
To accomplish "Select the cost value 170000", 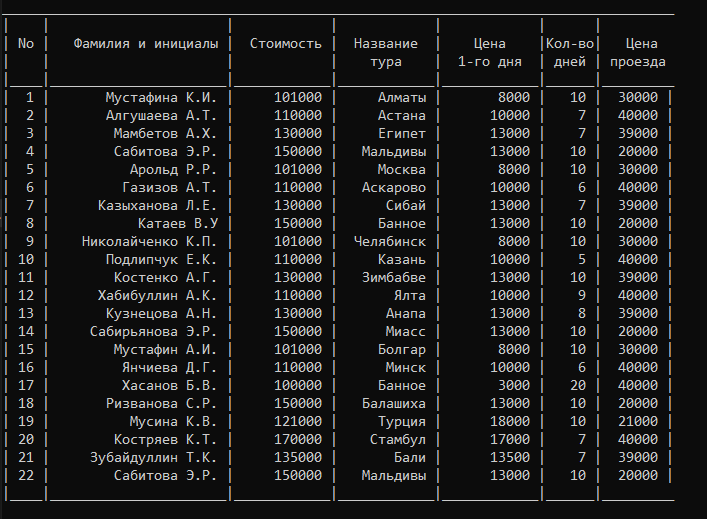I will [x=298, y=440].
